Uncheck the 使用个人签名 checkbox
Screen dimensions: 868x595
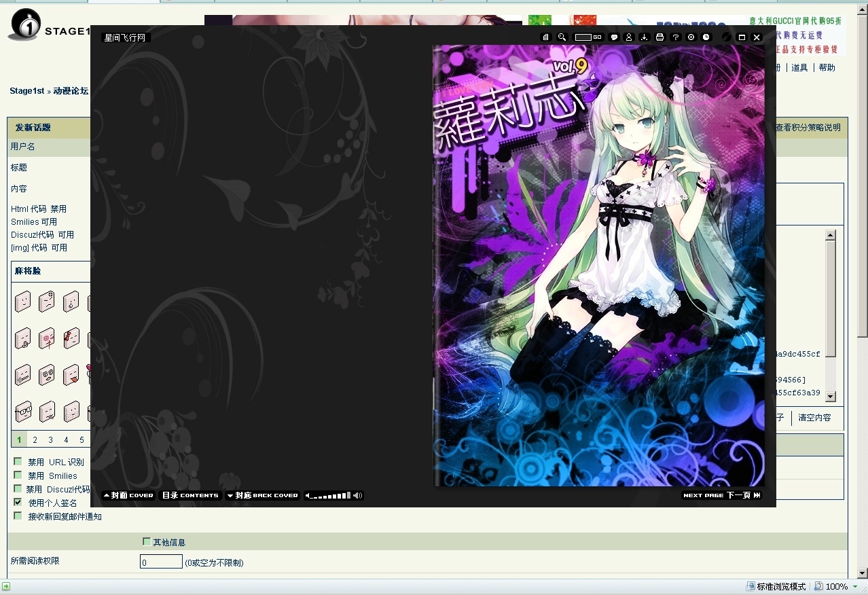pos(18,503)
